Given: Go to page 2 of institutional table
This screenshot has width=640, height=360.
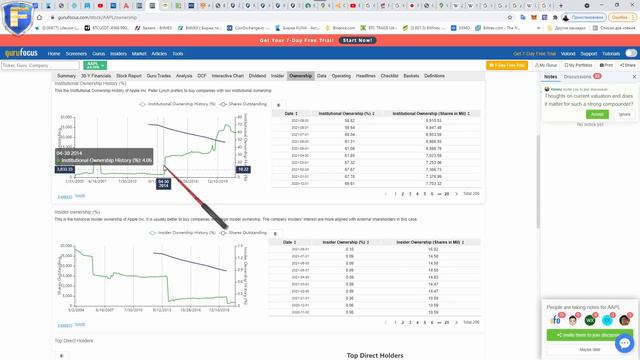Looking at the screenshot, I should point(403,194).
